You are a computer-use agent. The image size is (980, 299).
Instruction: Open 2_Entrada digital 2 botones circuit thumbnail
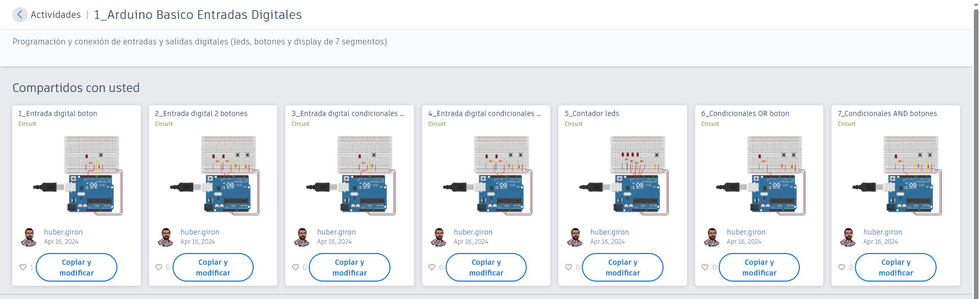pyautogui.click(x=213, y=175)
